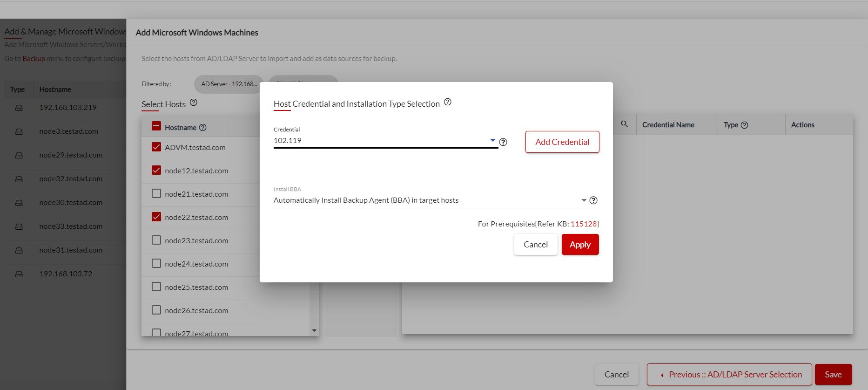Uncheck node12.testad.com host checkbox
The image size is (868, 390).
pos(156,170)
